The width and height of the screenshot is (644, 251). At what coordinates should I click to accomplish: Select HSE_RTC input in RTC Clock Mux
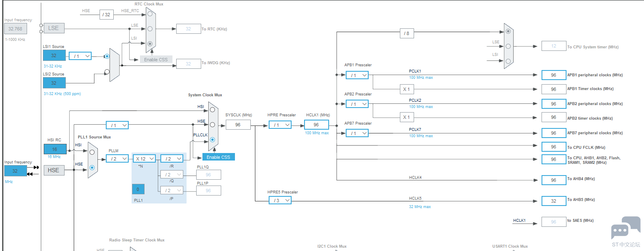150,14
